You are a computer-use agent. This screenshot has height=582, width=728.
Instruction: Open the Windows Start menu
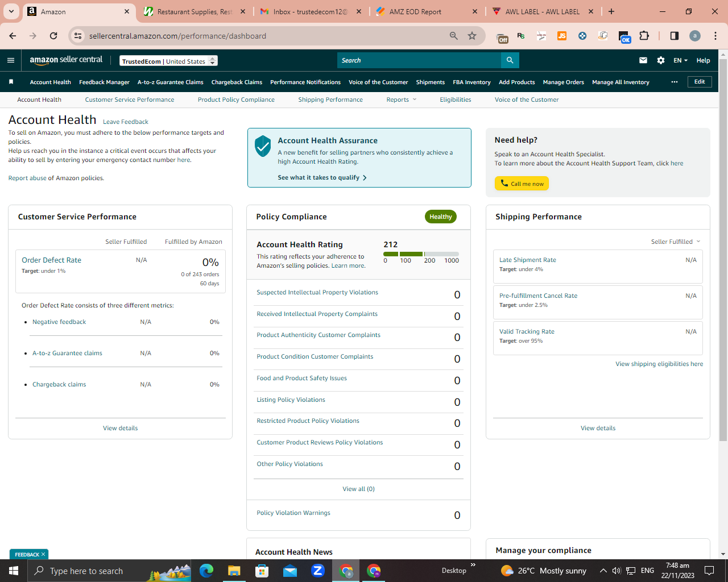tap(14, 571)
